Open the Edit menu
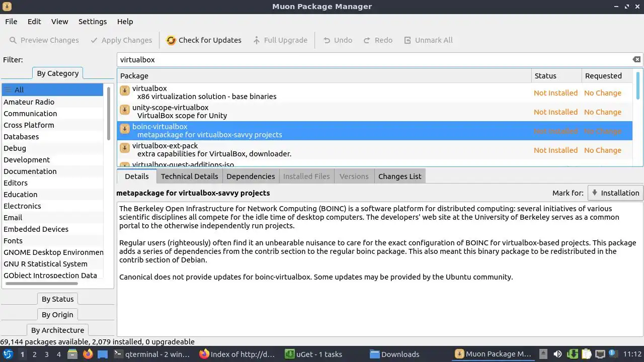 coord(34,22)
